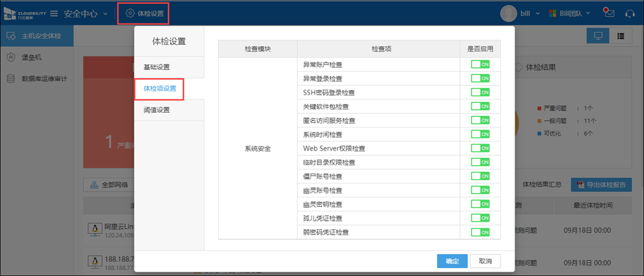Click the Linux host icon for 188.188.7
Viewport: 644px width, 276px height.
click(x=95, y=262)
